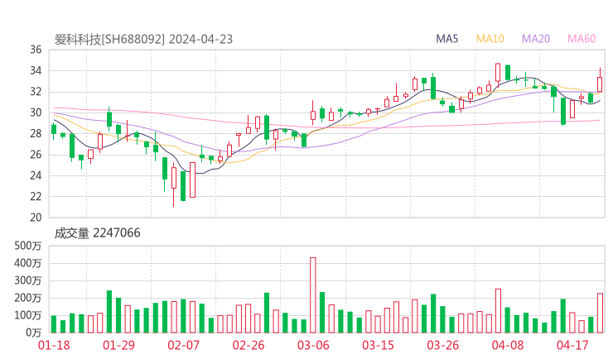Click the 100万 volume axis label
This screenshot has height=364, width=613.
(x=28, y=315)
